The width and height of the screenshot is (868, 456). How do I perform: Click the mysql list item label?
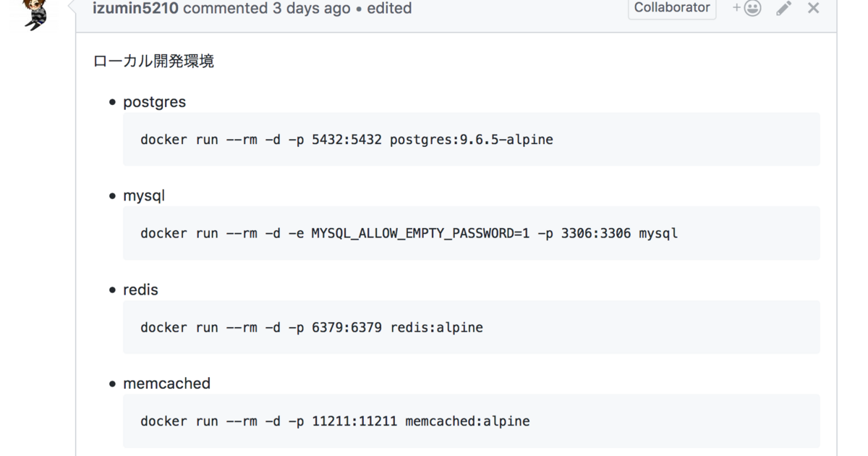[x=144, y=195]
